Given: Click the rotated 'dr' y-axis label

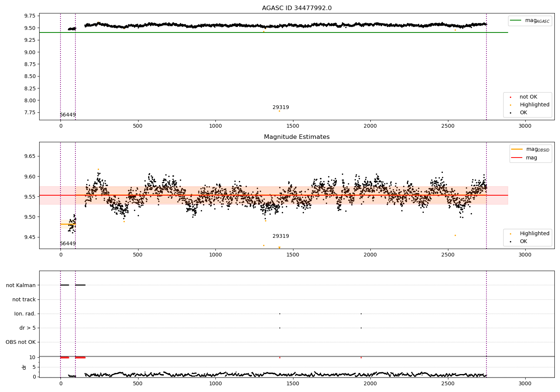Looking at the screenshot, I should point(24,367).
